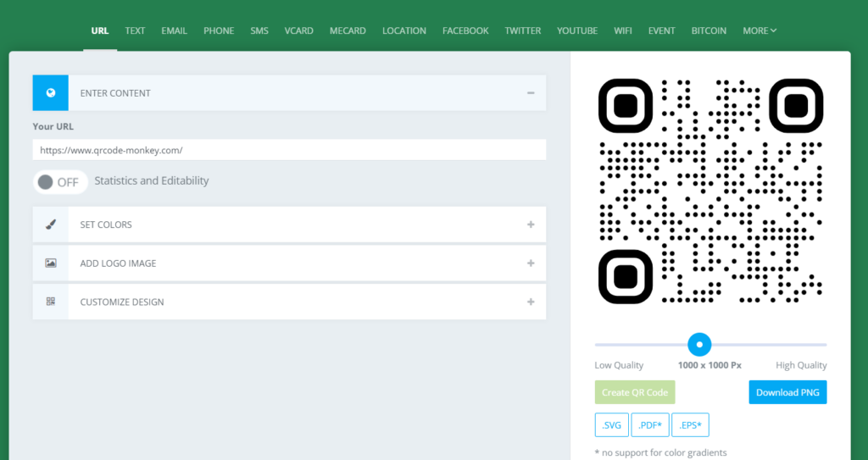The height and width of the screenshot is (460, 868).
Task: Click the picture icon for Add Logo Image
Action: [50, 263]
